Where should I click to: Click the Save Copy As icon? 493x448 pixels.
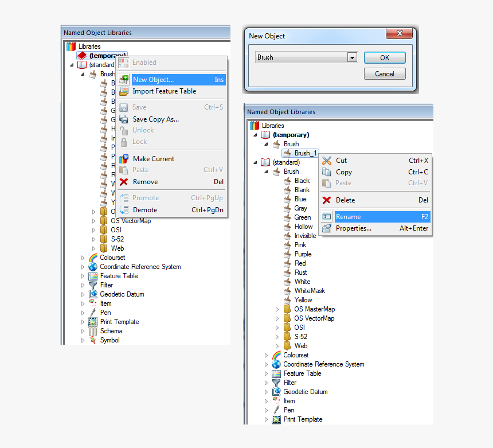pyautogui.click(x=124, y=119)
